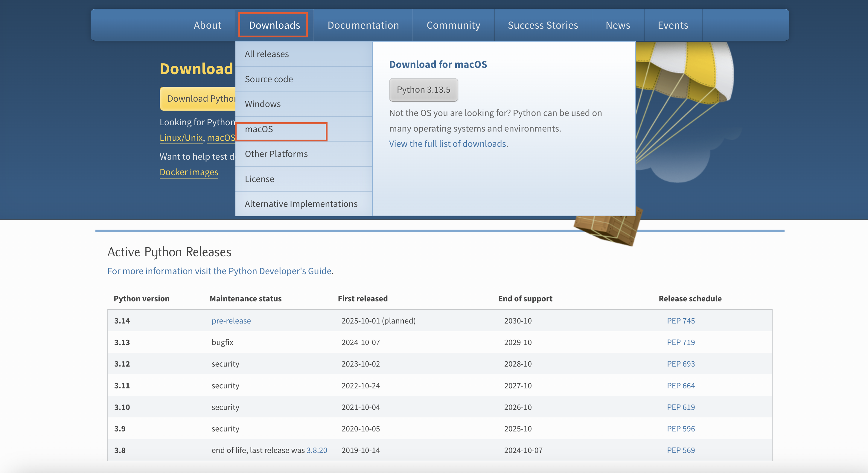868x473 pixels.
Task: Open the Success Stories nav menu
Action: pyautogui.click(x=543, y=25)
